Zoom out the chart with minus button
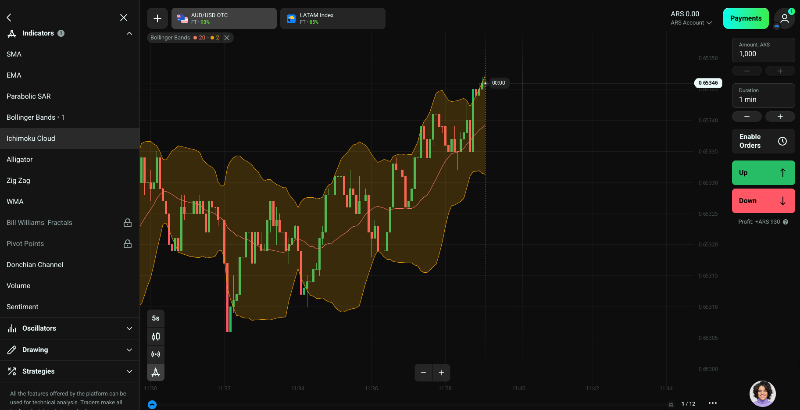800x410 pixels. point(423,373)
